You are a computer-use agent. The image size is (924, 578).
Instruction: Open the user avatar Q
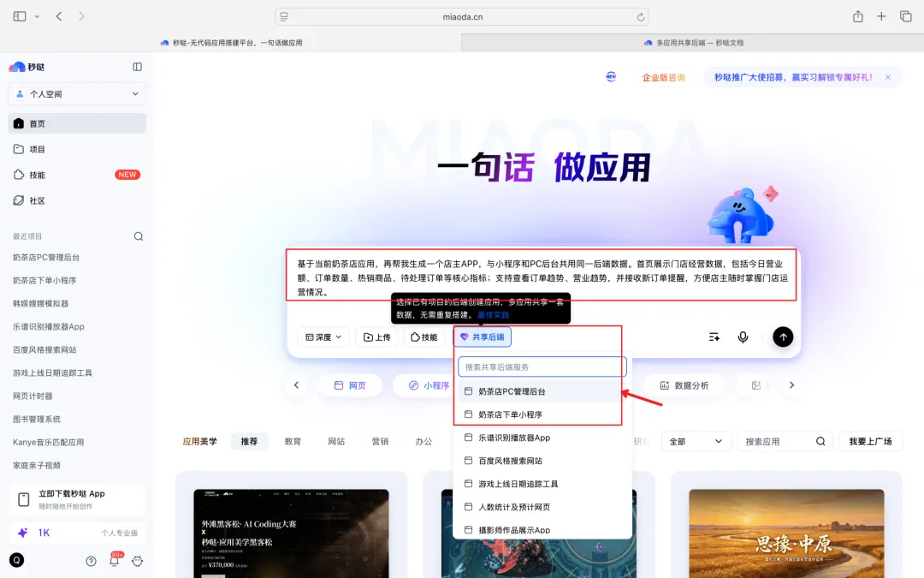[x=16, y=560]
